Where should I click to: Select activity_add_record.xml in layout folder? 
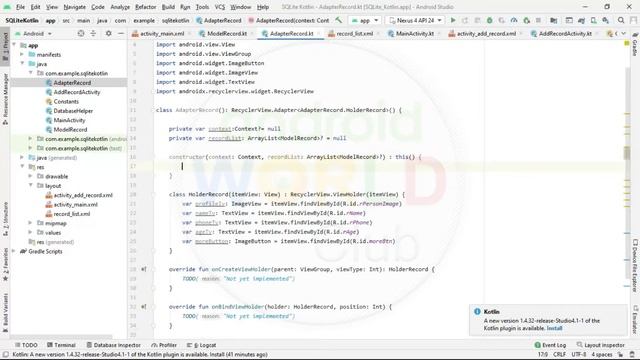[83, 195]
